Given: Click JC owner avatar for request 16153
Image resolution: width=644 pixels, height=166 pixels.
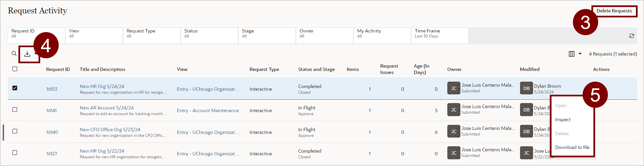Looking at the screenshot, I should [x=453, y=88].
